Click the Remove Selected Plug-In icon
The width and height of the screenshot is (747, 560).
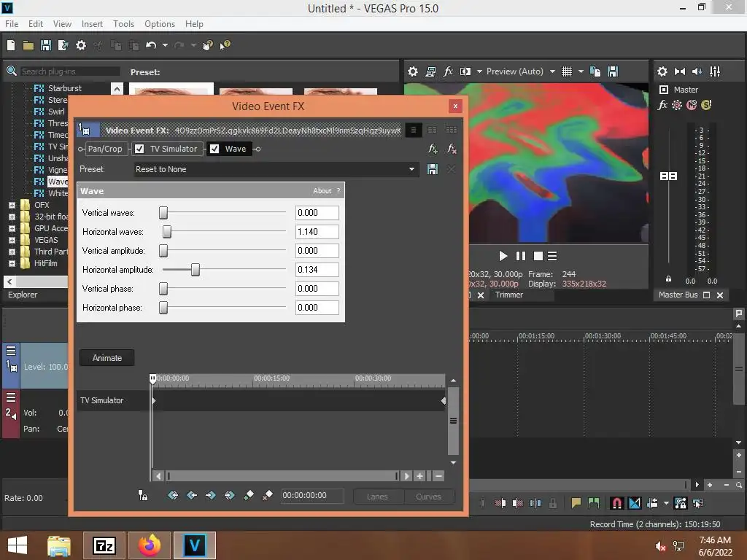tap(451, 149)
